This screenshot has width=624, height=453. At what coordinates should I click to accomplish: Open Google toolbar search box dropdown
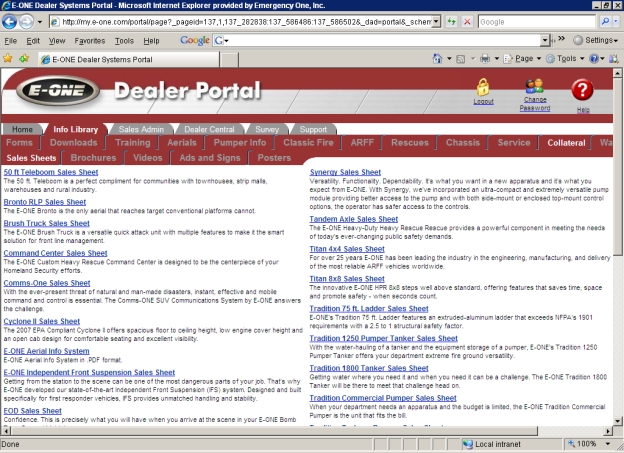coord(545,40)
